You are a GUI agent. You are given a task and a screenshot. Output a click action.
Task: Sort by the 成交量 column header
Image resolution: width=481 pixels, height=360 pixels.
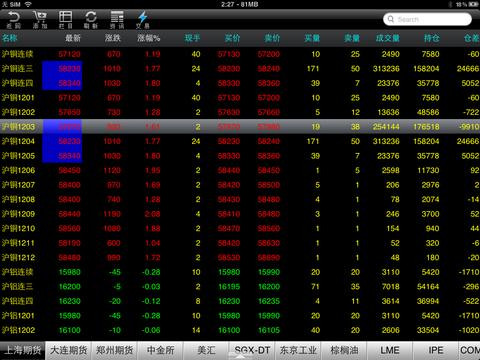click(388, 38)
